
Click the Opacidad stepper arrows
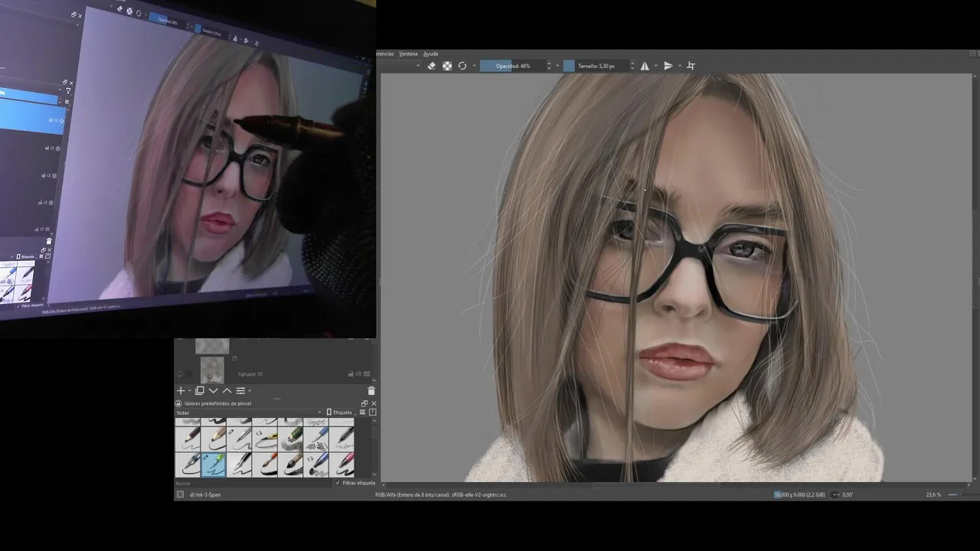click(x=549, y=66)
